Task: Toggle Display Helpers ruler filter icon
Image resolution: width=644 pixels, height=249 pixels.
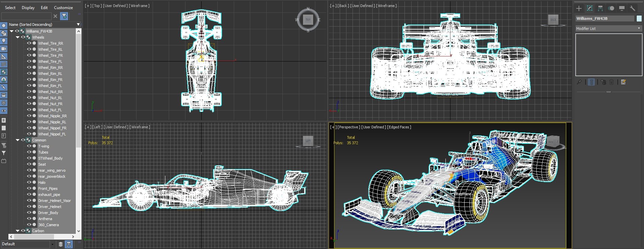Action: (x=4, y=56)
